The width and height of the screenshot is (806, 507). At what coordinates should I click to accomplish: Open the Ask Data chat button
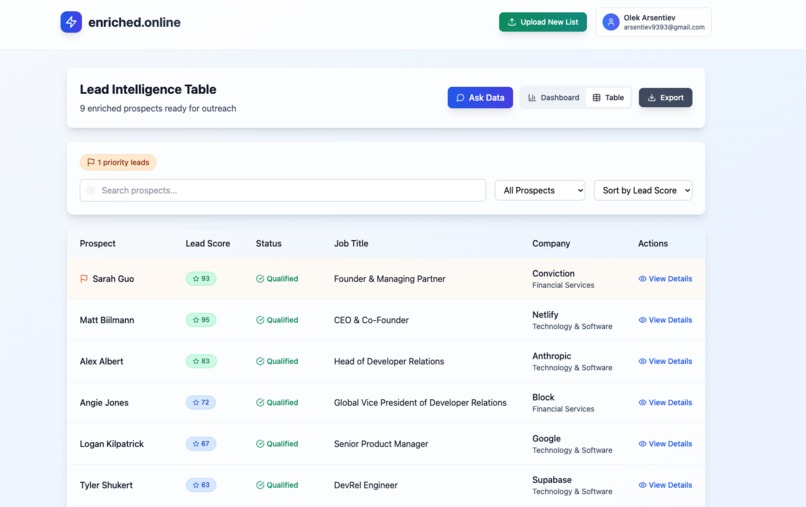click(x=480, y=98)
